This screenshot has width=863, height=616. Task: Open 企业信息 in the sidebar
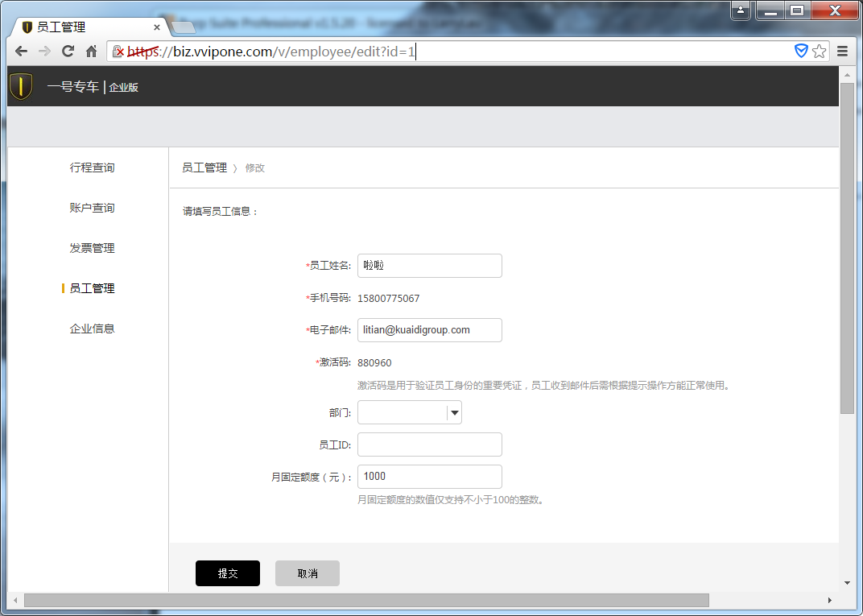pyautogui.click(x=92, y=329)
